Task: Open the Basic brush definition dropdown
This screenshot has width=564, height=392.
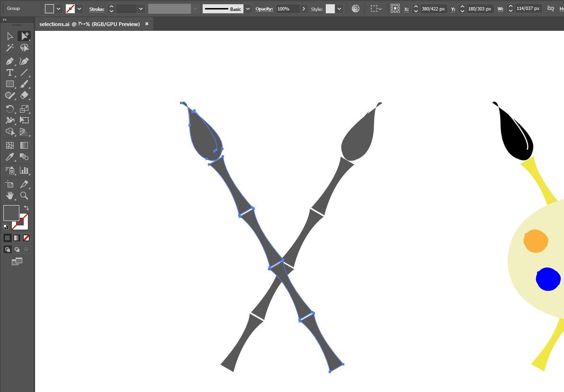Action: coord(248,9)
